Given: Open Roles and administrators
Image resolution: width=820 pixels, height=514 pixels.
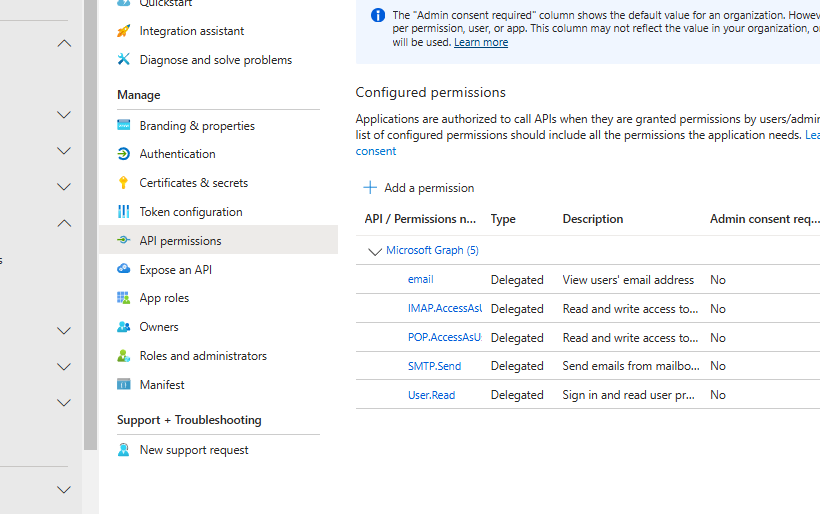Looking at the screenshot, I should click(203, 356).
